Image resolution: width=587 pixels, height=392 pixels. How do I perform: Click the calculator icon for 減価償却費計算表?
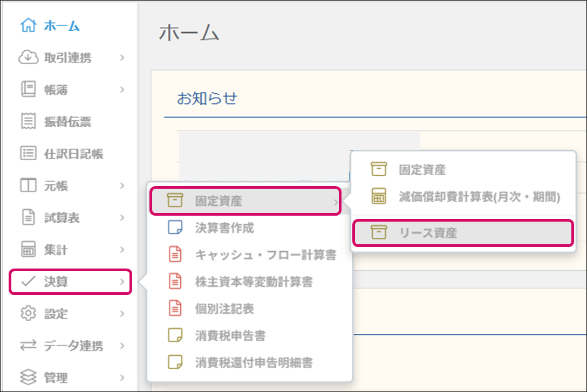pyautogui.click(x=379, y=197)
